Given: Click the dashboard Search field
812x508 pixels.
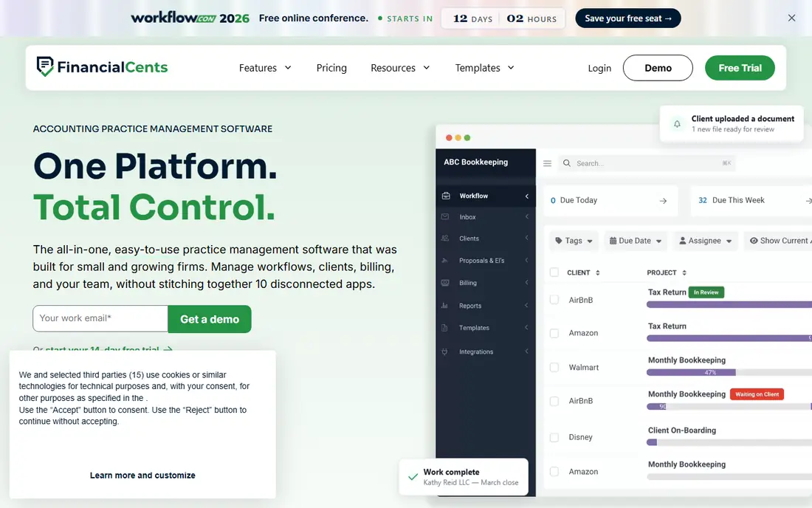Looking at the screenshot, I should pos(647,163).
